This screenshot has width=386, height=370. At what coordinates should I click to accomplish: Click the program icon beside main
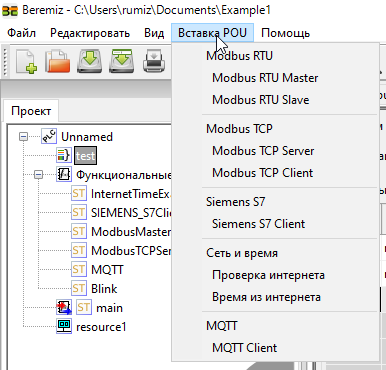coord(64,307)
